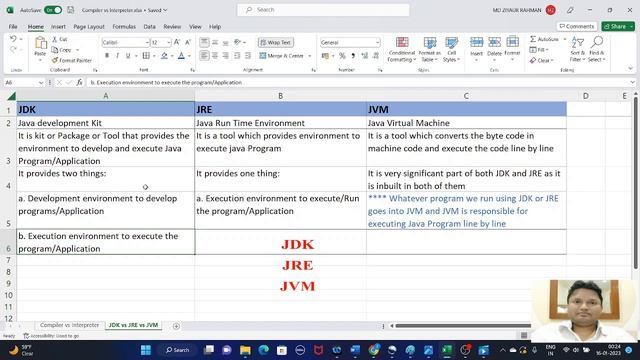Click the Cut scissors icon
Image resolution: width=640 pixels, height=360 pixels.
click(x=55, y=39)
